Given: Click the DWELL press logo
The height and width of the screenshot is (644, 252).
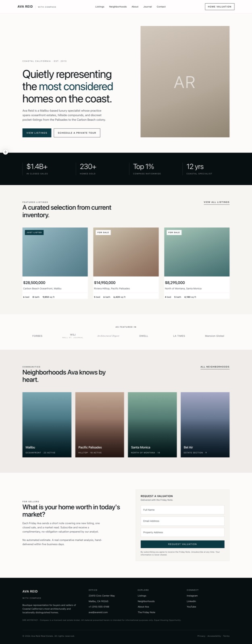Looking at the screenshot, I should coord(144,336).
